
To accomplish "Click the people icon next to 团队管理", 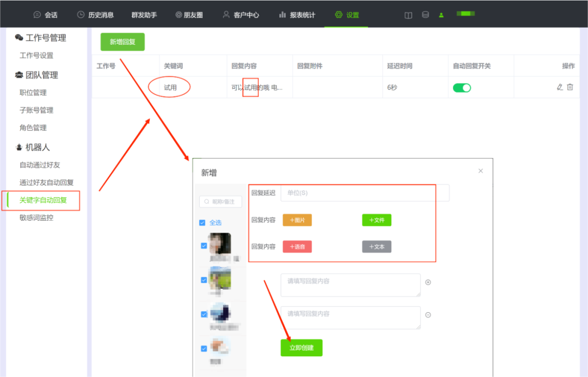I will pyautogui.click(x=19, y=75).
